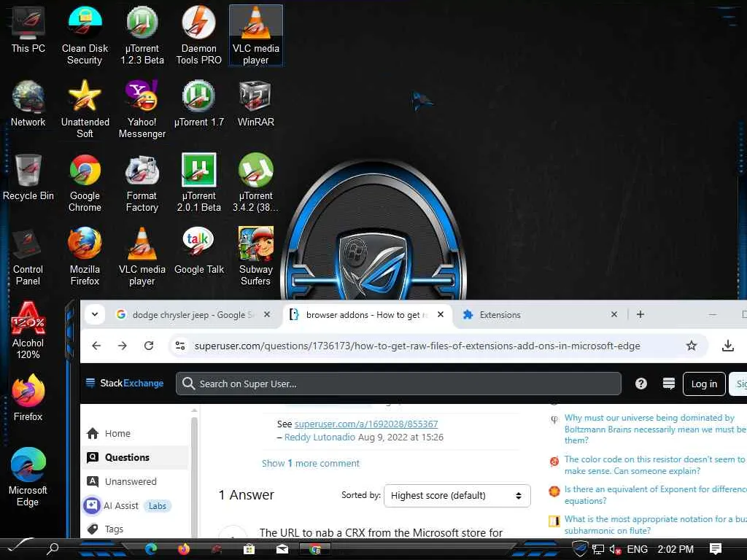This screenshot has width=747, height=560.
Task: Open Format Factory shortcut
Action: pyautogui.click(x=142, y=183)
